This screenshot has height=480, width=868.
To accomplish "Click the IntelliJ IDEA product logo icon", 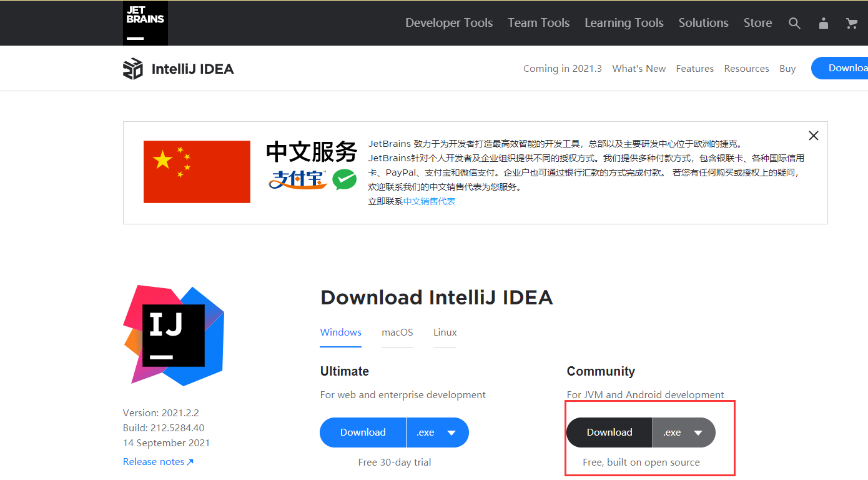I will coord(133,69).
